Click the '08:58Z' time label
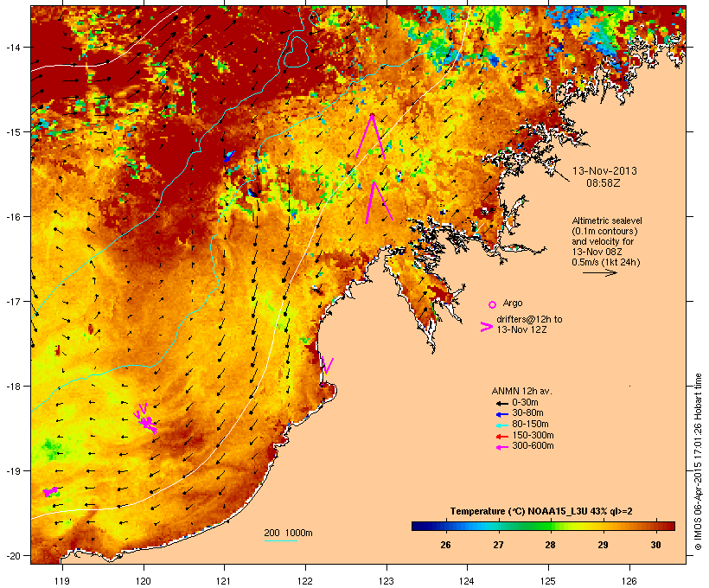This screenshot has width=709, height=588. (604, 183)
